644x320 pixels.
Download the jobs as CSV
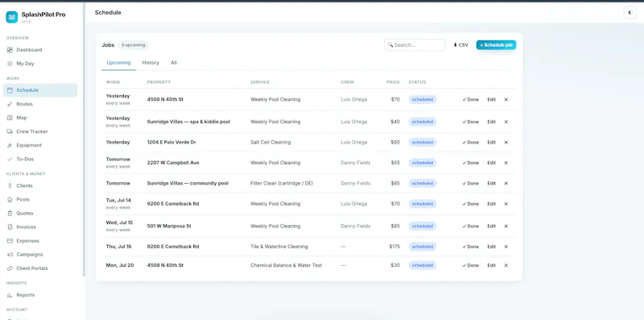tap(460, 45)
